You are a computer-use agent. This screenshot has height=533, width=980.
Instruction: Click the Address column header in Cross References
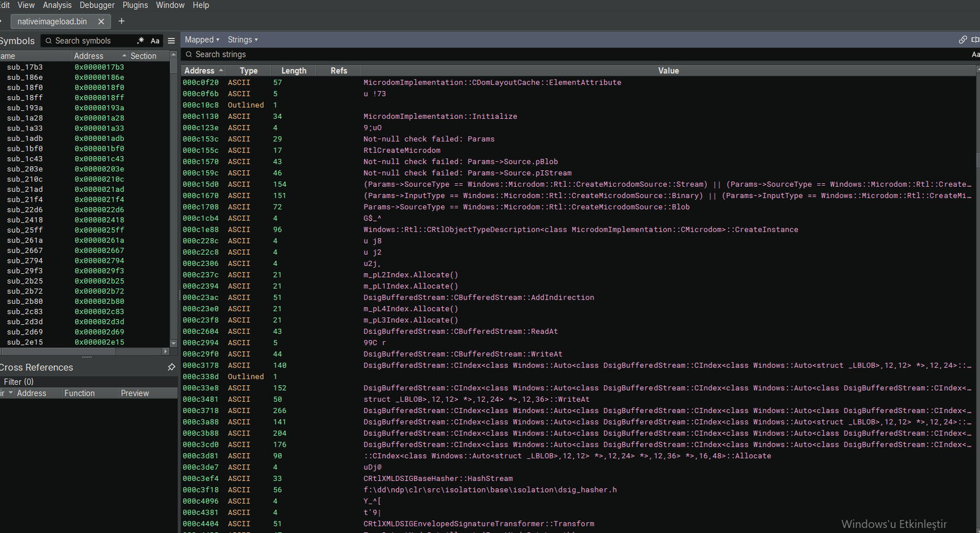pos(38,393)
